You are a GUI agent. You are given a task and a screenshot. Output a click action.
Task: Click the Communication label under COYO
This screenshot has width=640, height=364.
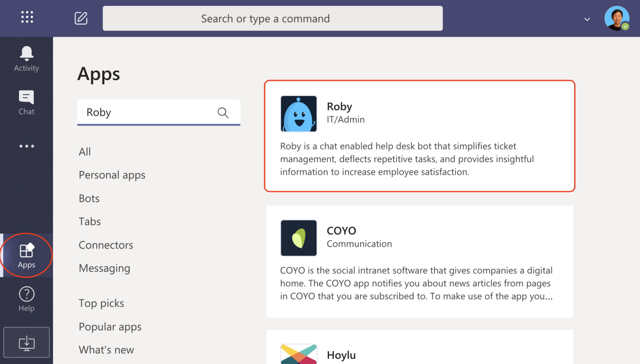pos(359,244)
